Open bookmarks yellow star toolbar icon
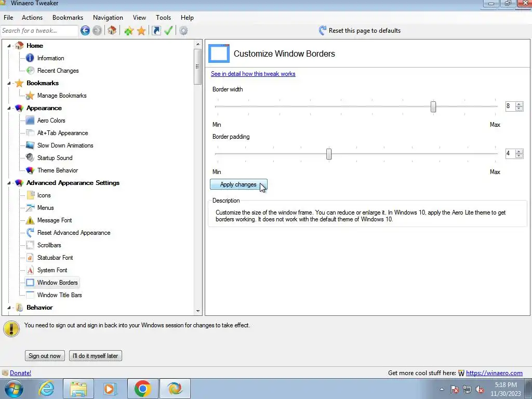532x399 pixels. click(x=141, y=31)
